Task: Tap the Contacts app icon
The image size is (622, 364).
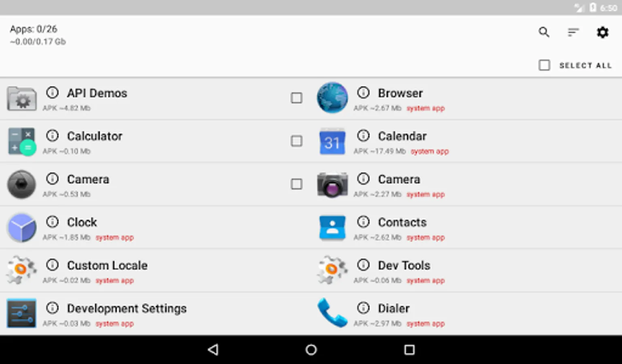Action: (332, 228)
